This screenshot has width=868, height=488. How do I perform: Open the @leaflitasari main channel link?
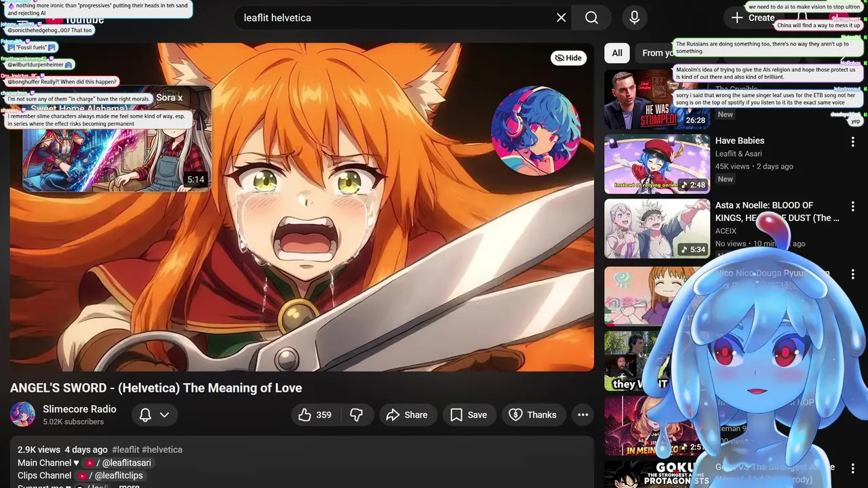(x=117, y=463)
